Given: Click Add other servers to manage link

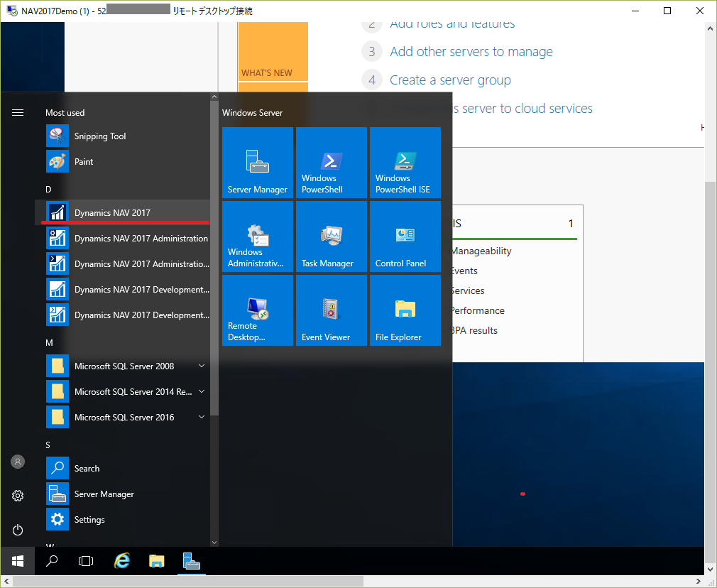Looking at the screenshot, I should click(471, 52).
